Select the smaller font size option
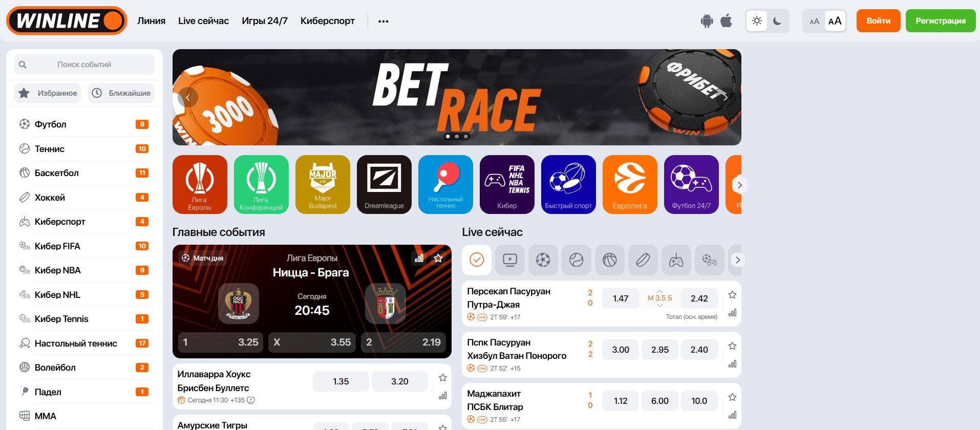This screenshot has width=980, height=430. tap(814, 21)
